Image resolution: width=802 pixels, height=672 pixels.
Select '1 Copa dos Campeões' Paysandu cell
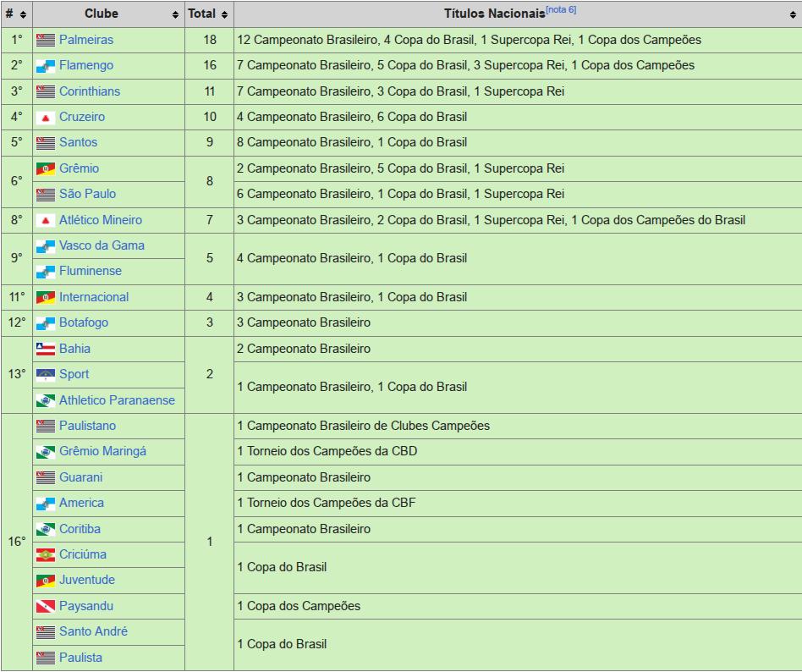pyautogui.click(x=518, y=606)
